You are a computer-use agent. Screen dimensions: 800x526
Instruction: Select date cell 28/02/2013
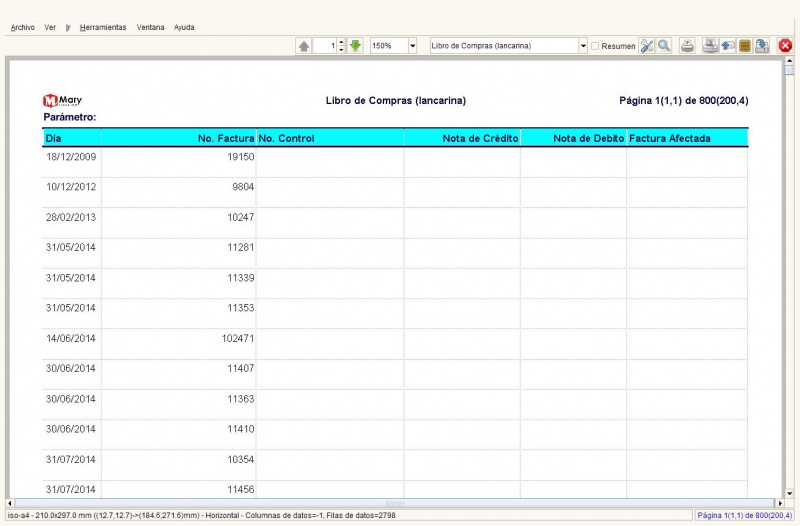[x=71, y=217]
